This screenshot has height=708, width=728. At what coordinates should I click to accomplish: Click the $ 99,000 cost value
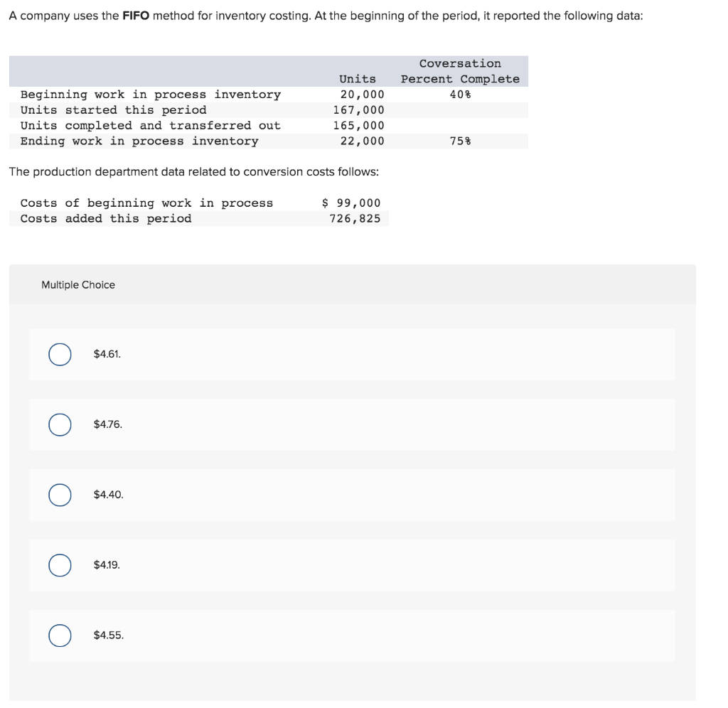[351, 203]
